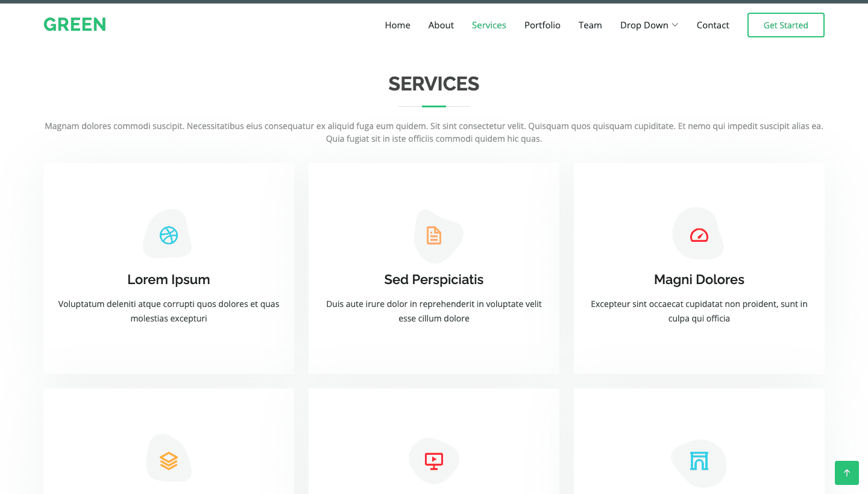This screenshot has width=868, height=494.
Task: Open the About nav item
Action: 441,25
